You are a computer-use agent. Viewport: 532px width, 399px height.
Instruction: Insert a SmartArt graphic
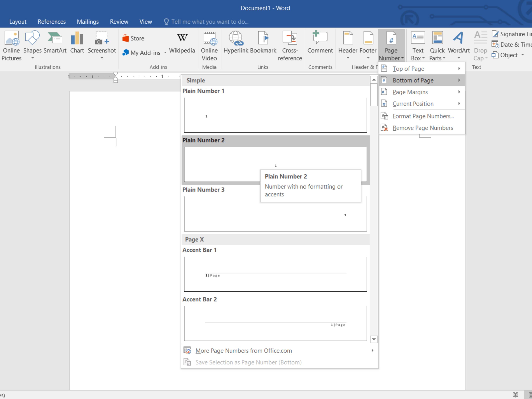click(x=55, y=42)
